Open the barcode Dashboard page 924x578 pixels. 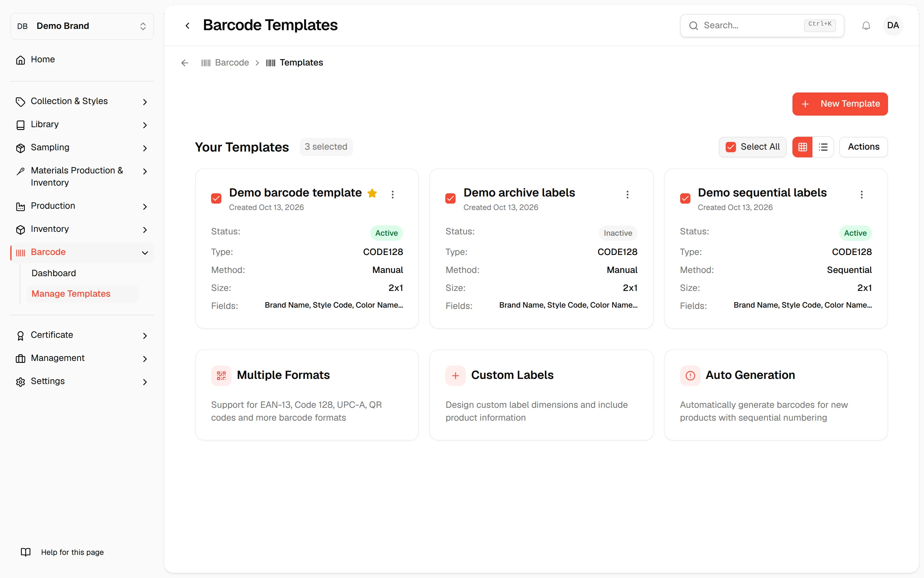coord(82,273)
